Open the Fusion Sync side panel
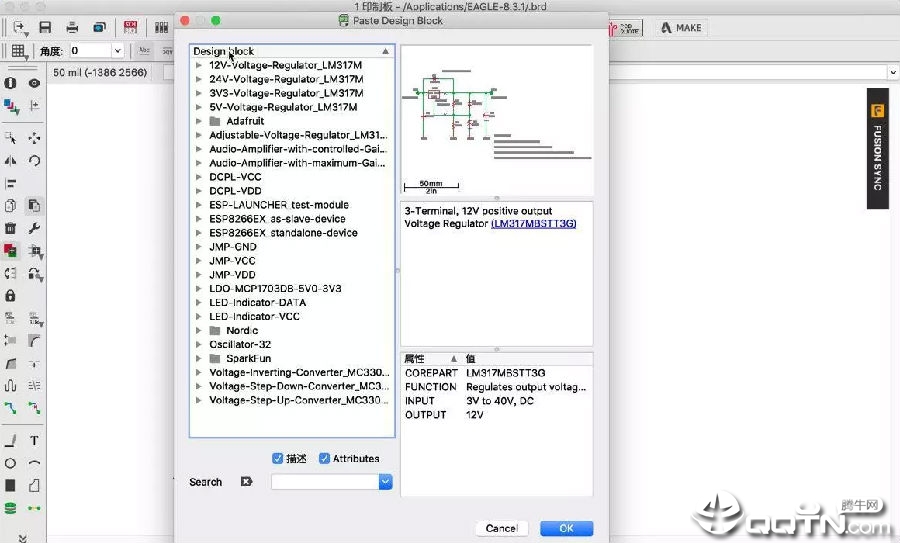Image resolution: width=900 pixels, height=543 pixels. [878, 148]
